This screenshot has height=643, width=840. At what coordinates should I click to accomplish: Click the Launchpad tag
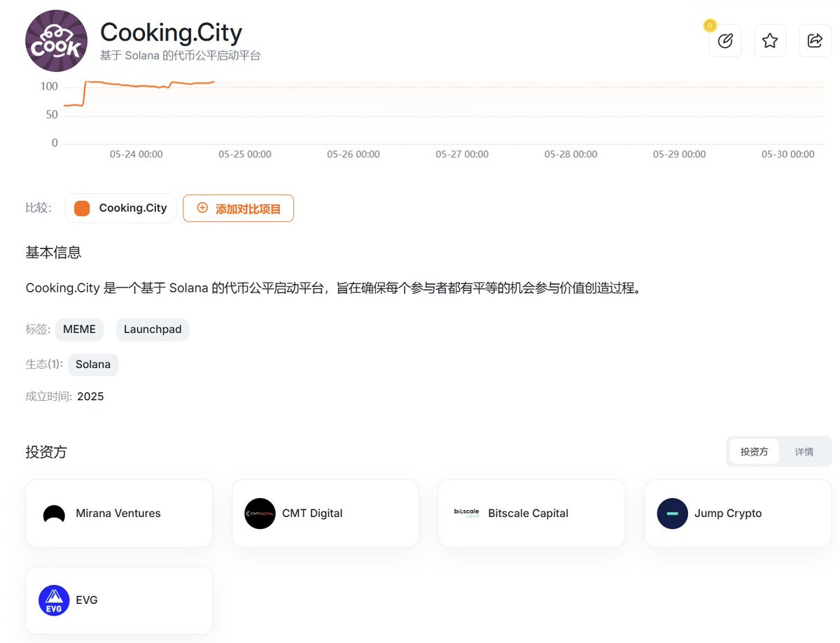coord(153,330)
